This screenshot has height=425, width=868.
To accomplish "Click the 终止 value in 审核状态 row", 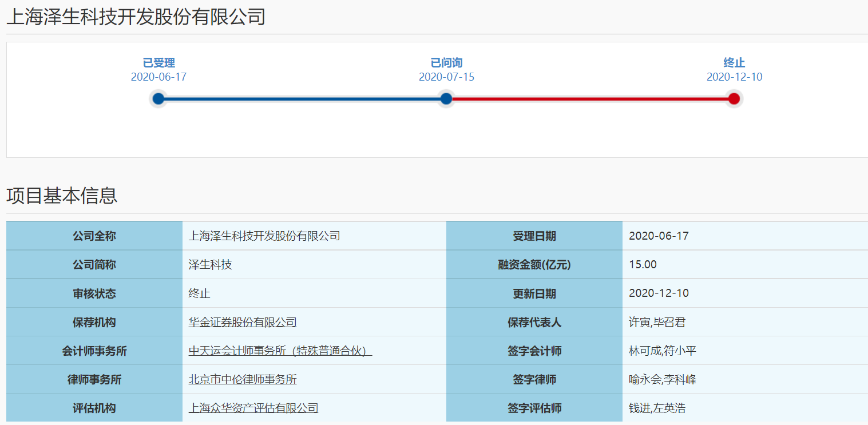I will [199, 293].
